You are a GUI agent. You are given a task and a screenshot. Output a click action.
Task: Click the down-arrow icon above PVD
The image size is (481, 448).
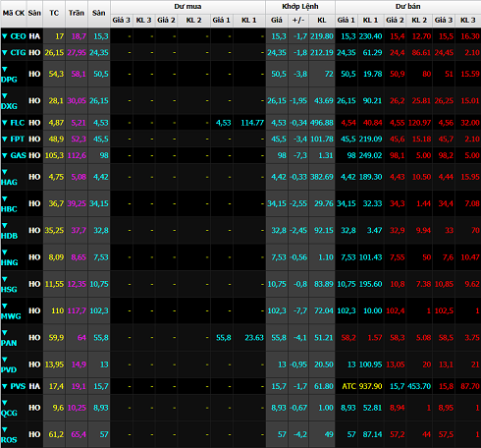(5, 360)
